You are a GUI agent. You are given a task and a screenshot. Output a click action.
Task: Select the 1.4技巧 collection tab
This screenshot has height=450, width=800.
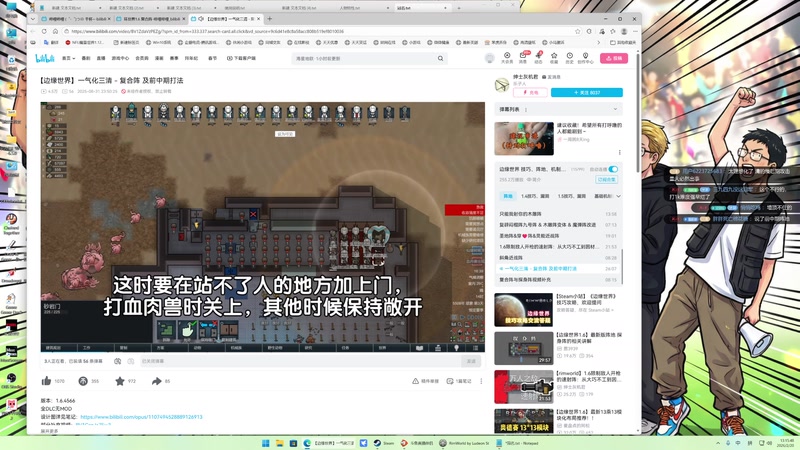coord(535,196)
